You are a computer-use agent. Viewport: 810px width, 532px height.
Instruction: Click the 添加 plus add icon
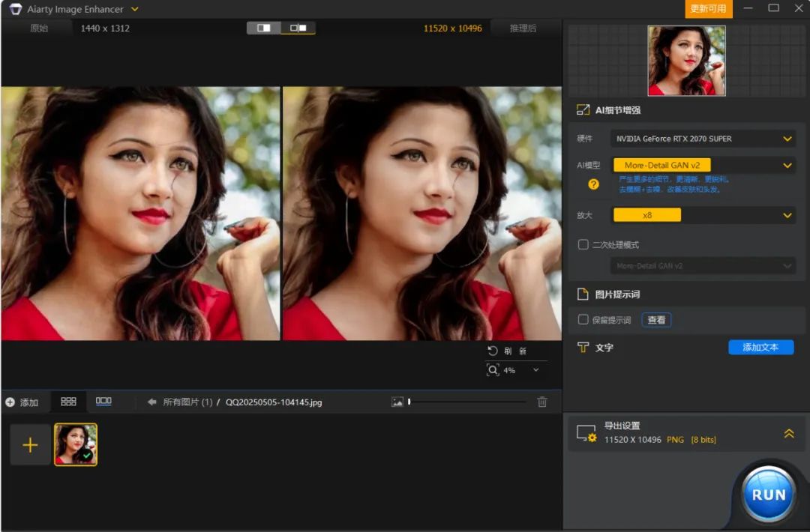[10, 402]
